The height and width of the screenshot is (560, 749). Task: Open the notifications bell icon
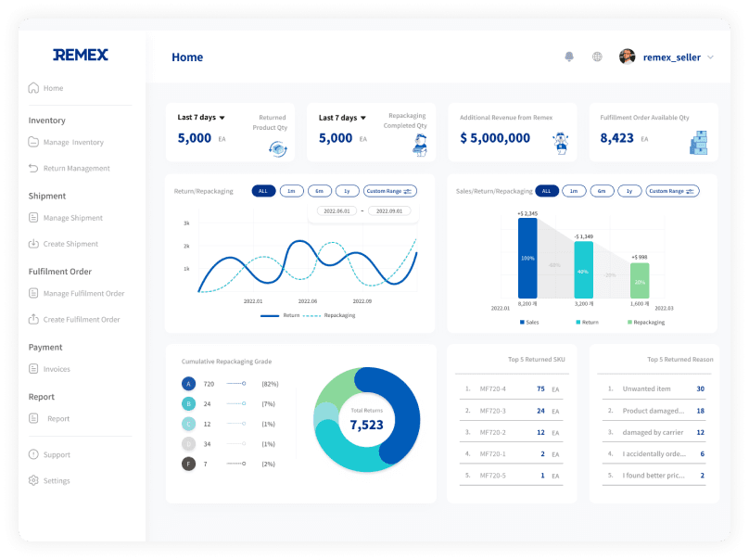569,57
